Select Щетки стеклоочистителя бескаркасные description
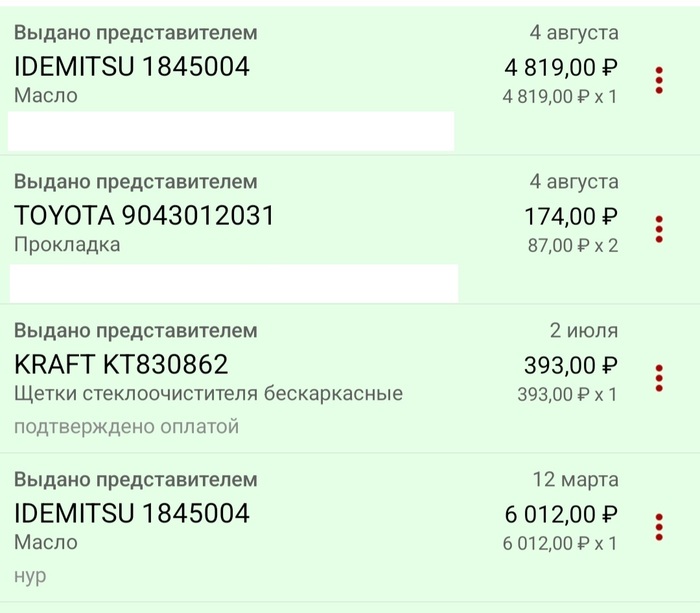 208,393
